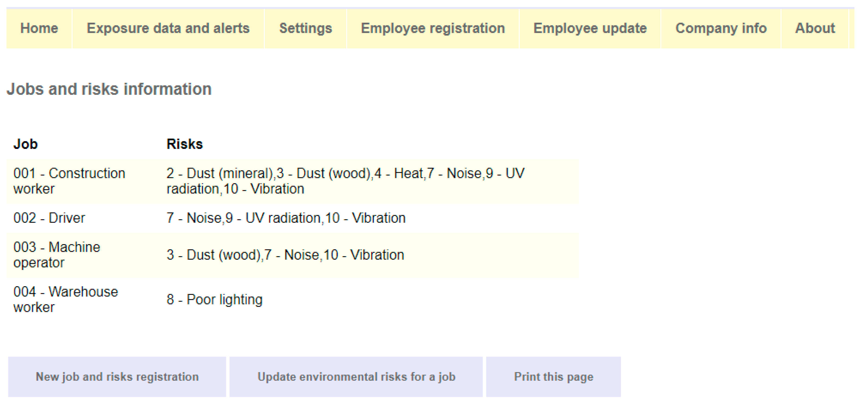Open Employee update section

pyautogui.click(x=590, y=28)
